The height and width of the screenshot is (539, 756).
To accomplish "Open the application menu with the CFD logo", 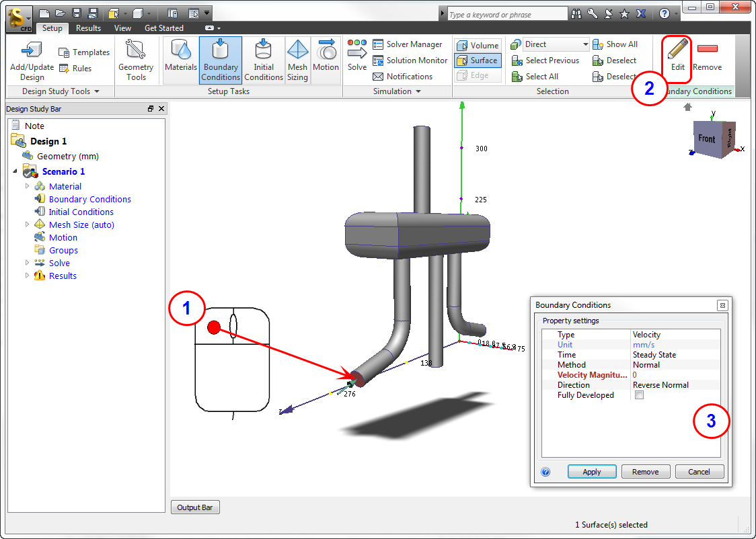I will (x=19, y=19).
